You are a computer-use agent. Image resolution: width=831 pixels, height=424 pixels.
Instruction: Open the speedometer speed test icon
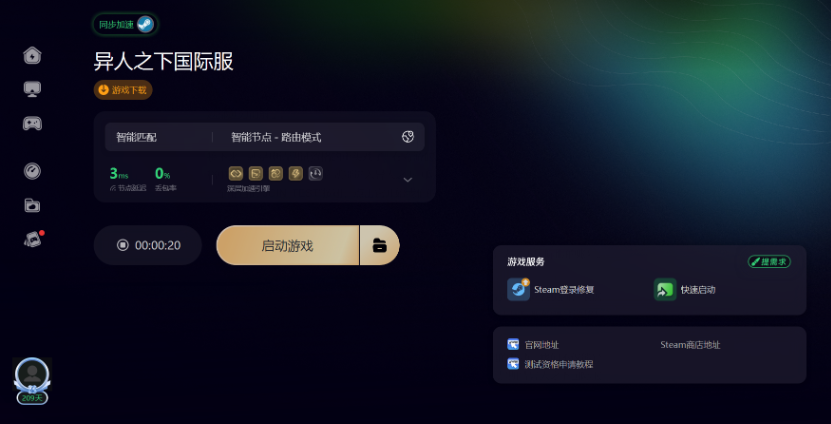(x=32, y=171)
